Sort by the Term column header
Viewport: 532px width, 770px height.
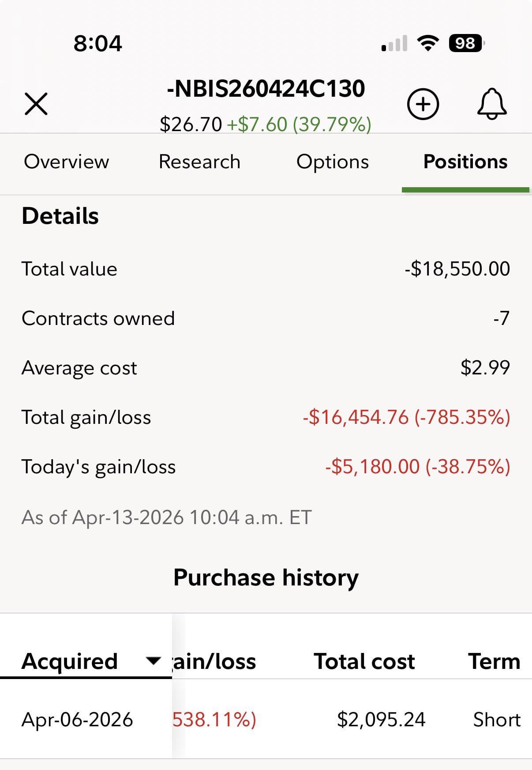pyautogui.click(x=494, y=661)
